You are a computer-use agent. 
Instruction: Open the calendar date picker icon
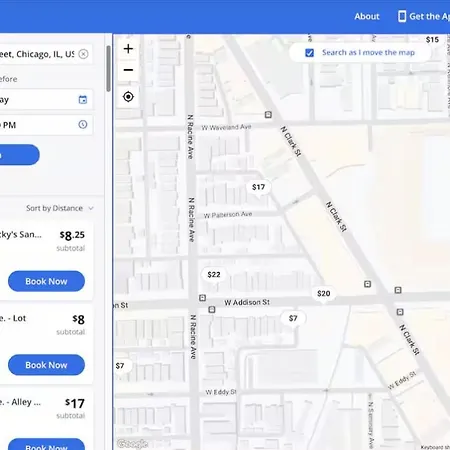[x=83, y=99]
